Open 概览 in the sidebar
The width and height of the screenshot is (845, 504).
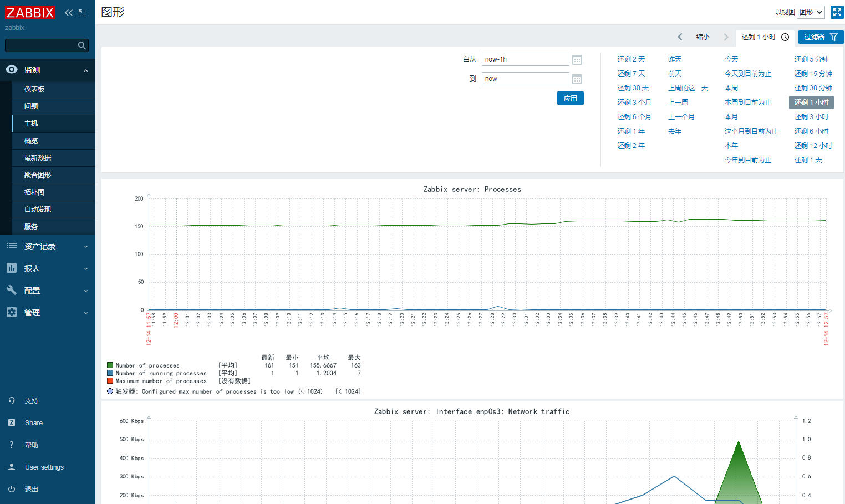pos(53,141)
